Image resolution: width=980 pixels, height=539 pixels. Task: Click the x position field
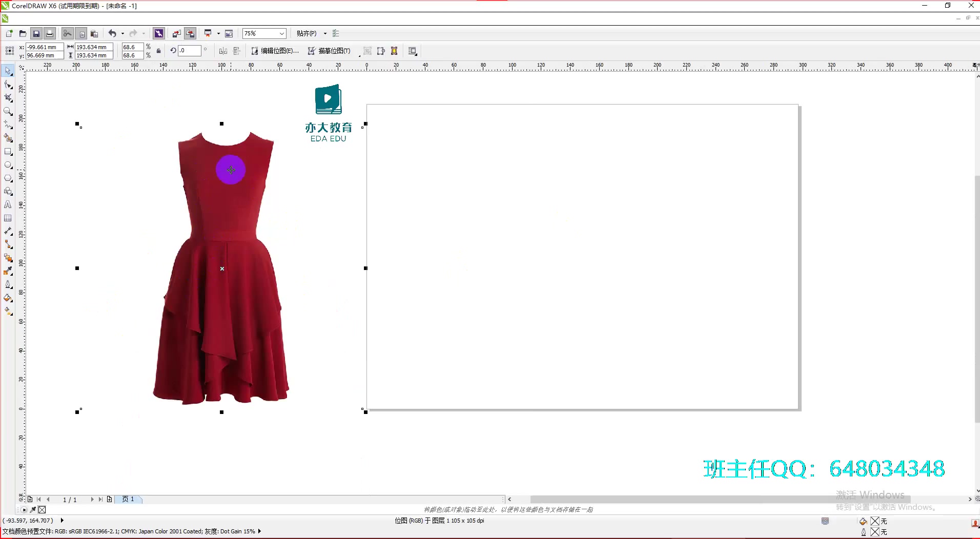[45, 47]
